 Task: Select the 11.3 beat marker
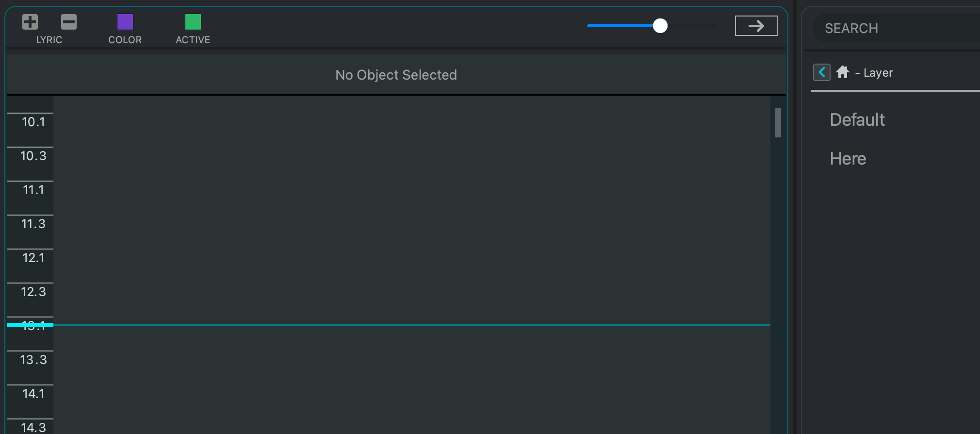tap(33, 224)
